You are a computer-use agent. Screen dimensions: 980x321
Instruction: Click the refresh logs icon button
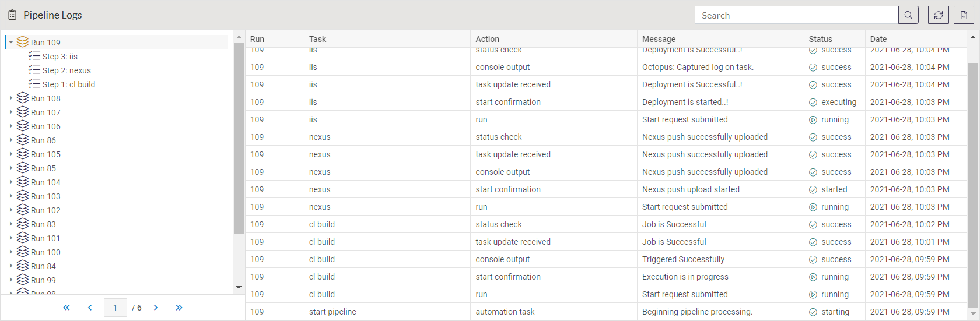coord(938,15)
